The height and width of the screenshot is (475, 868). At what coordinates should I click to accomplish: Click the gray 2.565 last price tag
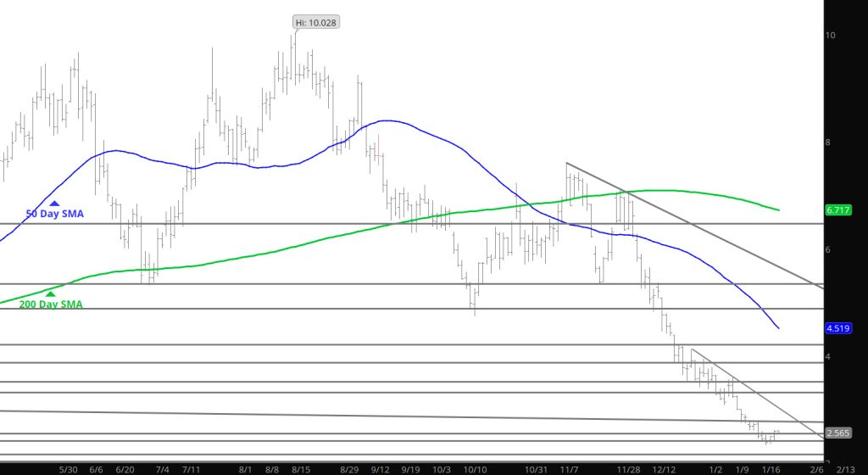click(x=837, y=433)
